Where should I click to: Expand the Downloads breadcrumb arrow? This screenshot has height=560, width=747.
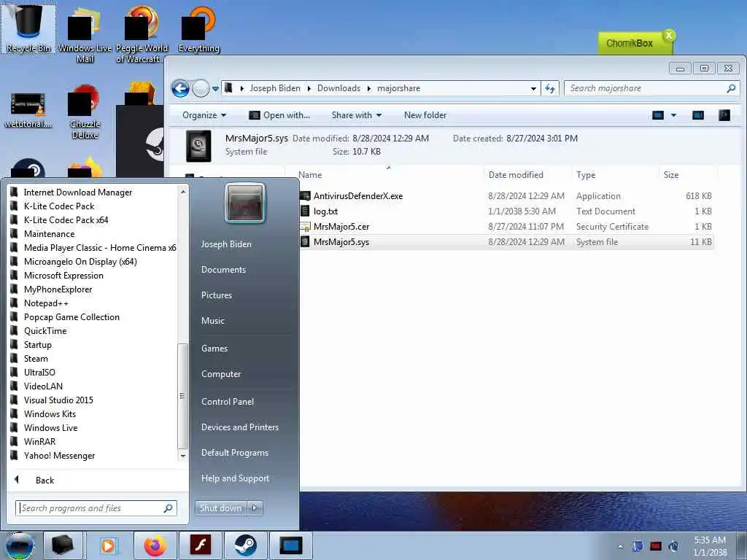tap(368, 88)
